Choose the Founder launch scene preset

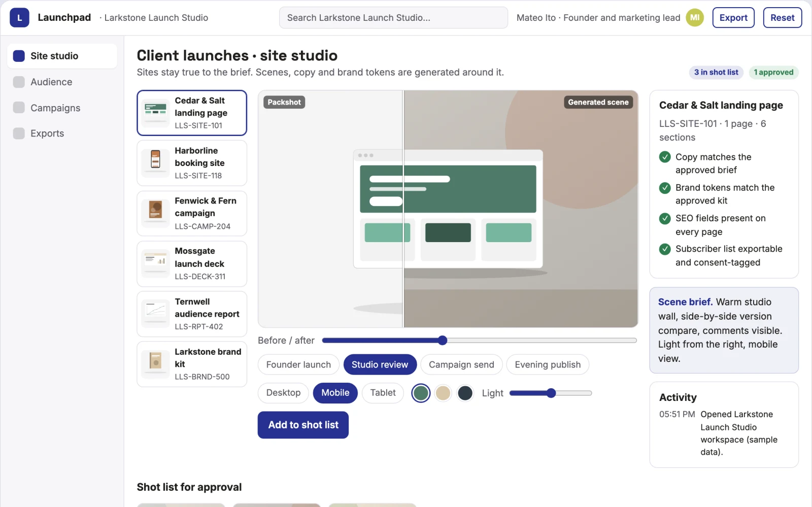coord(298,364)
